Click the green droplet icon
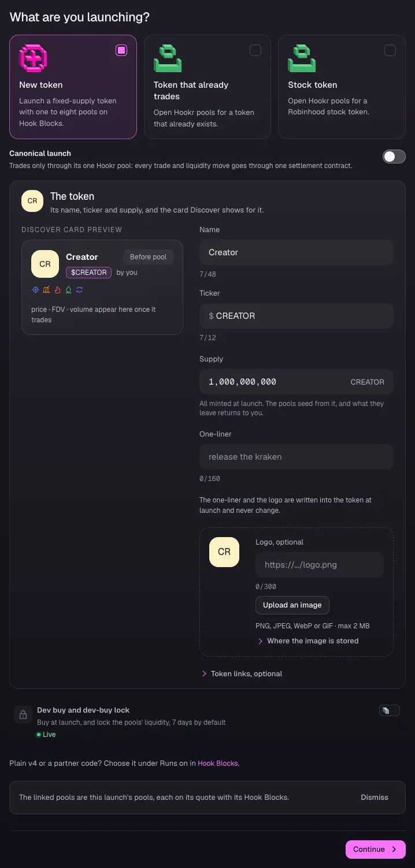 [68, 289]
